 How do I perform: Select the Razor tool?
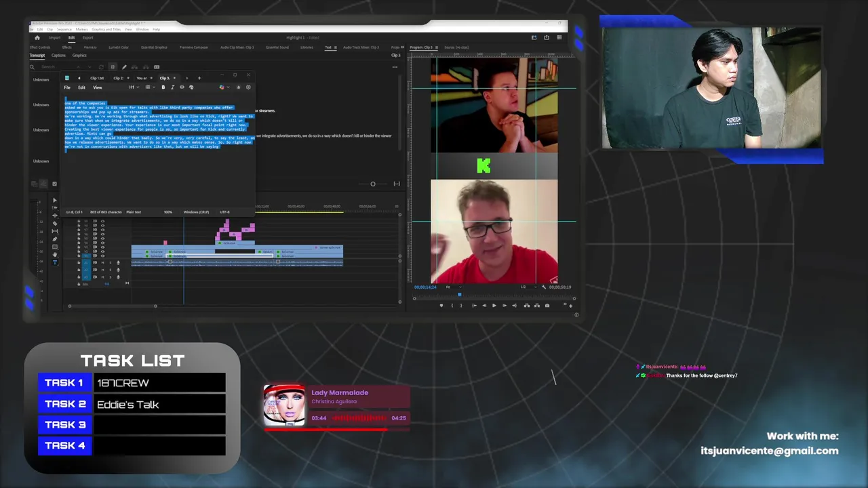[x=55, y=224]
